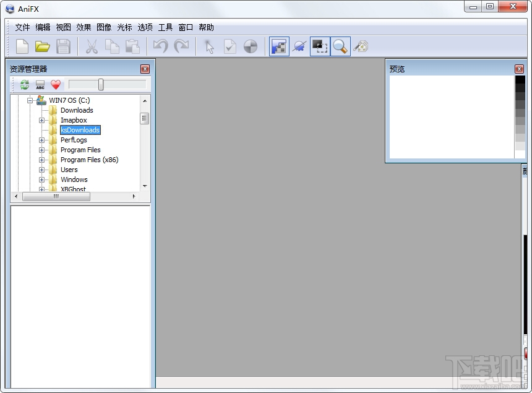Screen dimensions: 532x393
Task: Close the 预览 panel
Action: pos(519,69)
